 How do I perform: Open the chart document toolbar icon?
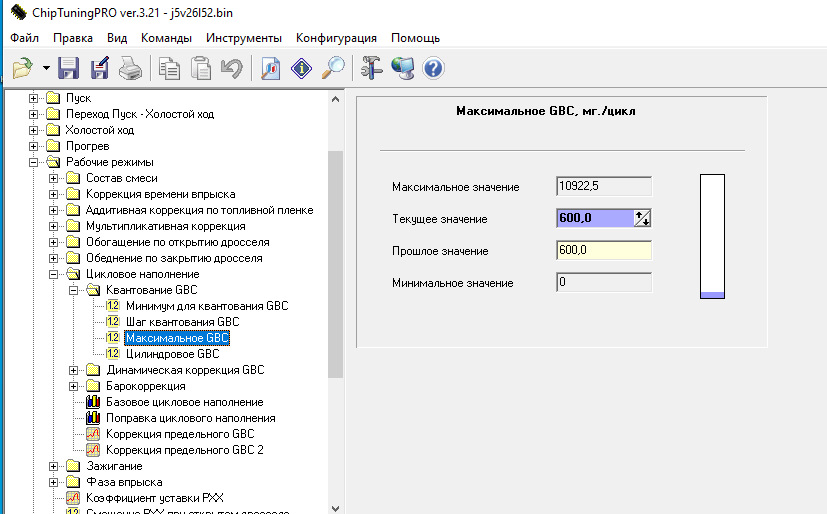tap(271, 69)
